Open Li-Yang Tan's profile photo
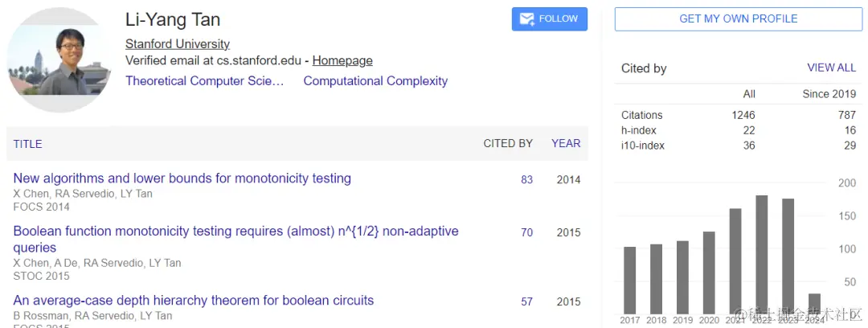Screen dimensions: 868x328 (x=59, y=60)
